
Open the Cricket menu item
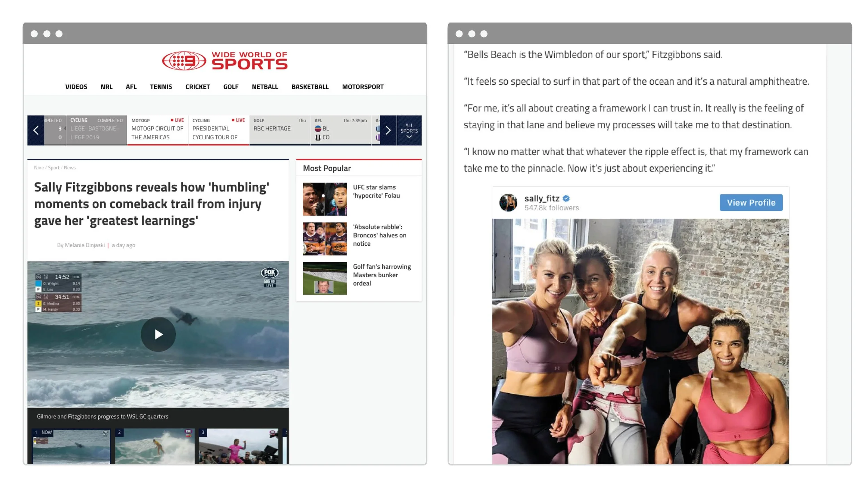(198, 87)
